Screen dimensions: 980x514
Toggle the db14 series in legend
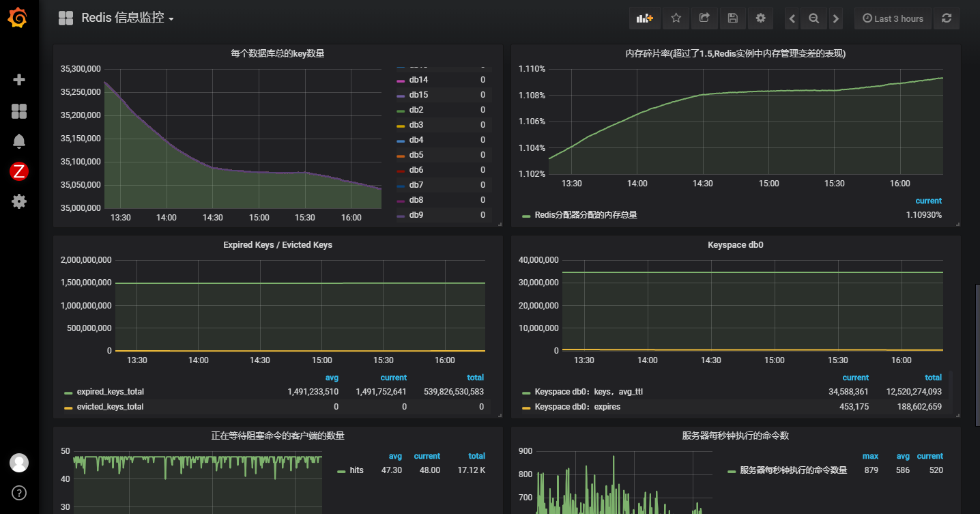click(x=418, y=80)
